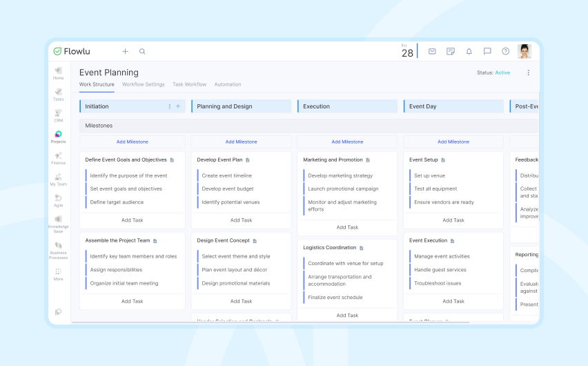Open the Home sidebar section
This screenshot has height=366, width=588.
58,73
